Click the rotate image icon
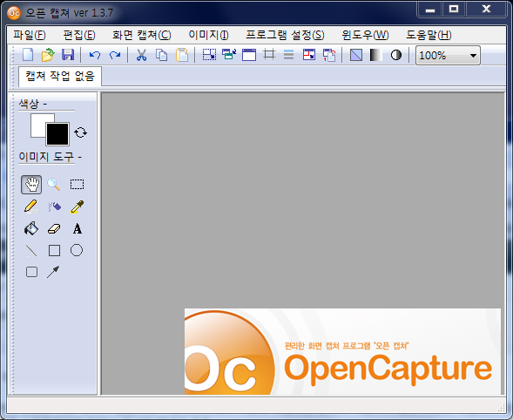The width and height of the screenshot is (513, 420). [329, 55]
